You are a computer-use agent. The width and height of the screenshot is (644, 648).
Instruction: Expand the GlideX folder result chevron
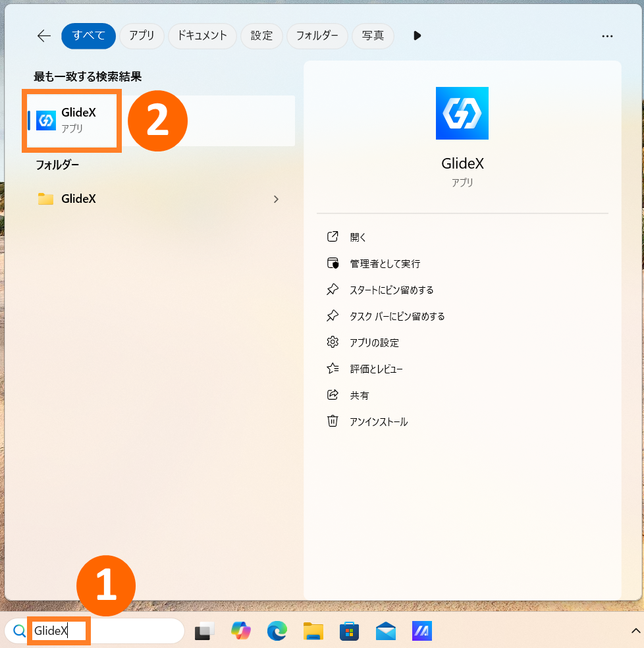[276, 199]
